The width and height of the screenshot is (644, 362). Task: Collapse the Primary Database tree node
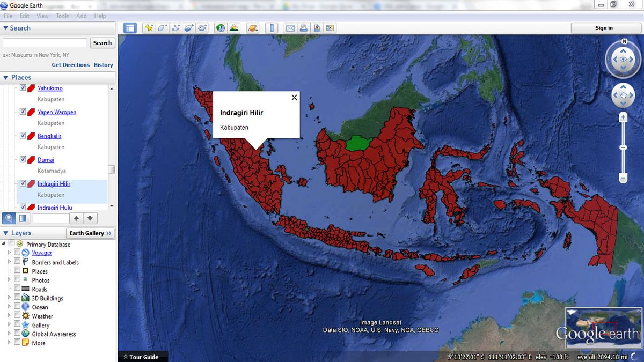pos(4,244)
